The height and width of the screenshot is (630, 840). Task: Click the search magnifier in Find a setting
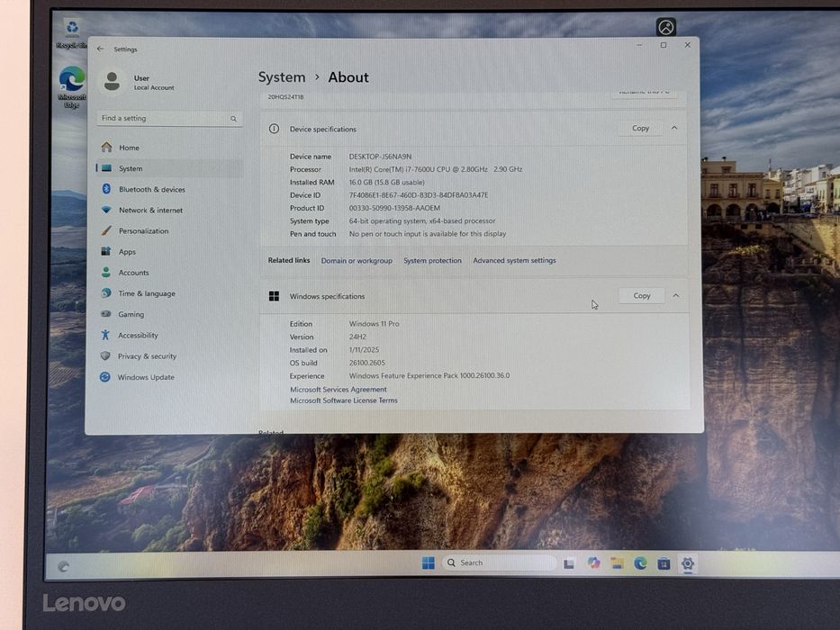click(x=233, y=119)
